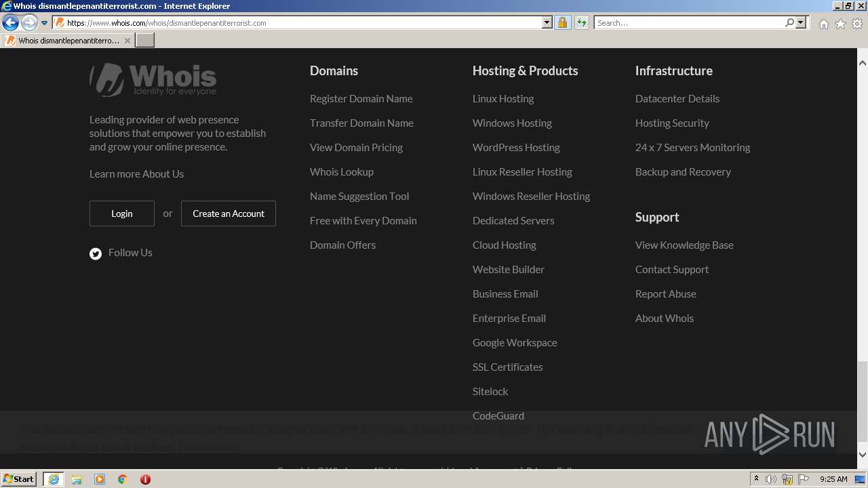868x488 pixels.
Task: Open Cloud Hosting link
Action: click(504, 245)
